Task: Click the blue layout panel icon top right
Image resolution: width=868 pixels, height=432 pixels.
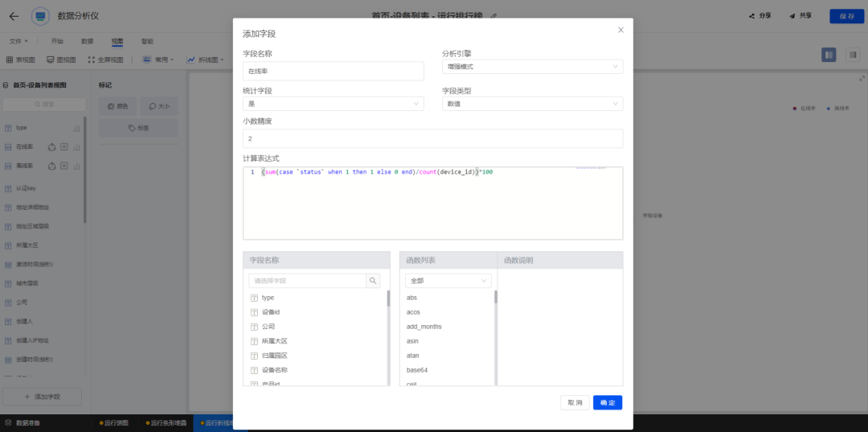Action: tap(829, 54)
